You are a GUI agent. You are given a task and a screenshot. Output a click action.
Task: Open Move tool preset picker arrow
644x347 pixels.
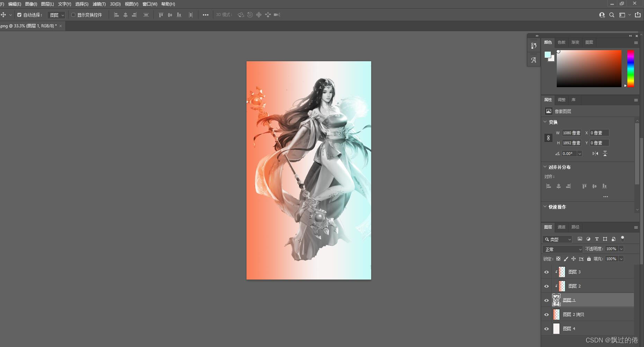point(10,15)
